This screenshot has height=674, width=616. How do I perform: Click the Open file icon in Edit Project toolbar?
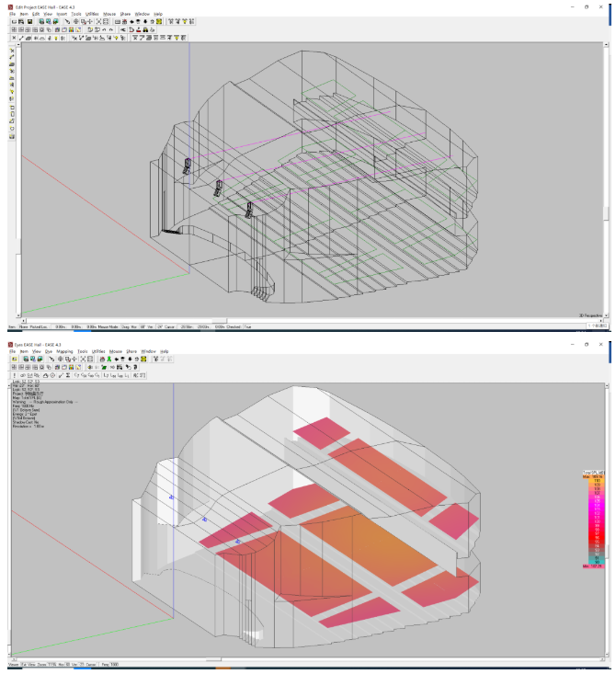point(21,22)
